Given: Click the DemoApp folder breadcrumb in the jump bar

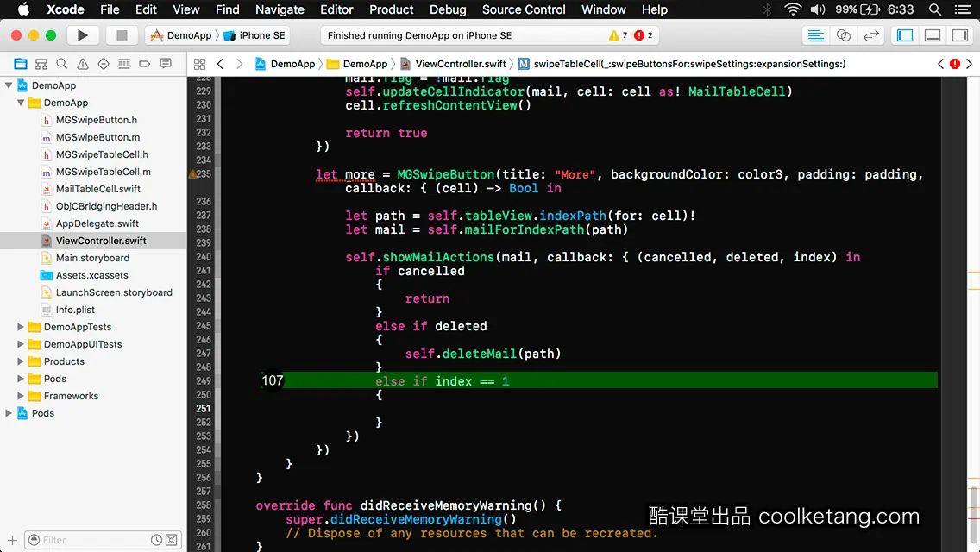Looking at the screenshot, I should tap(357, 64).
